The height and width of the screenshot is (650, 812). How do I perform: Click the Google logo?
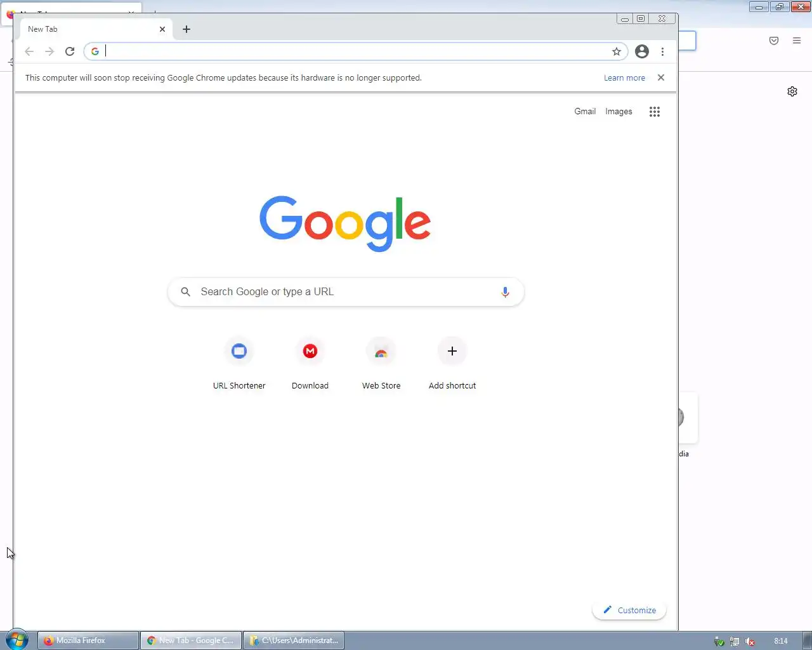(x=345, y=223)
